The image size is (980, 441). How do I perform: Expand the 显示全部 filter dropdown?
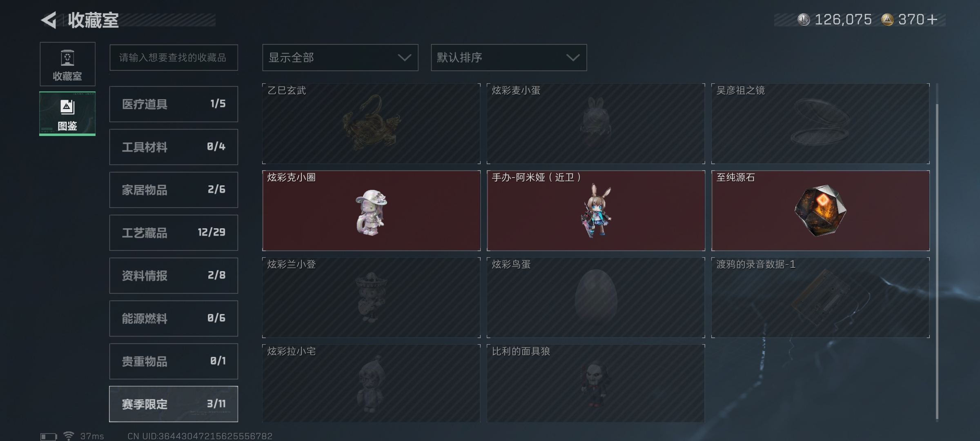(x=340, y=58)
